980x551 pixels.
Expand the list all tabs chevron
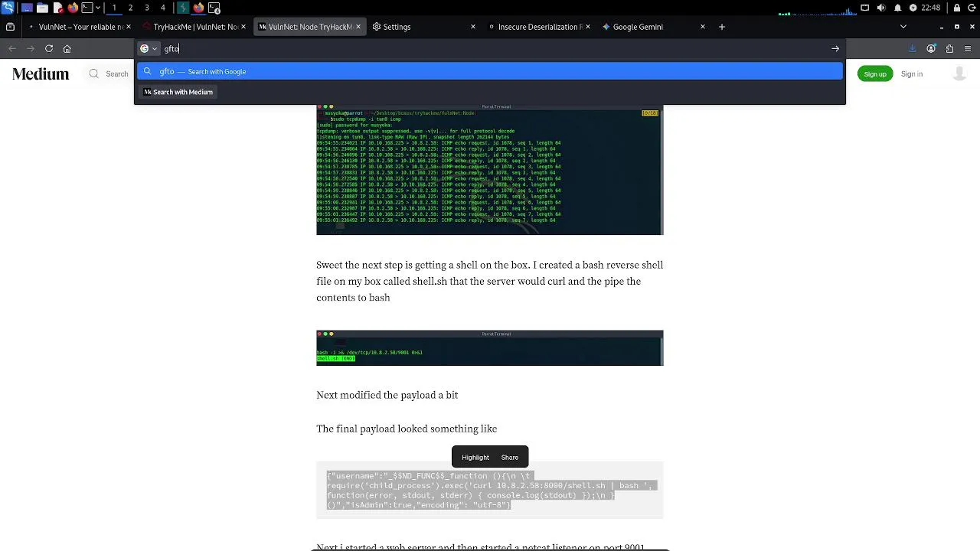click(x=903, y=27)
